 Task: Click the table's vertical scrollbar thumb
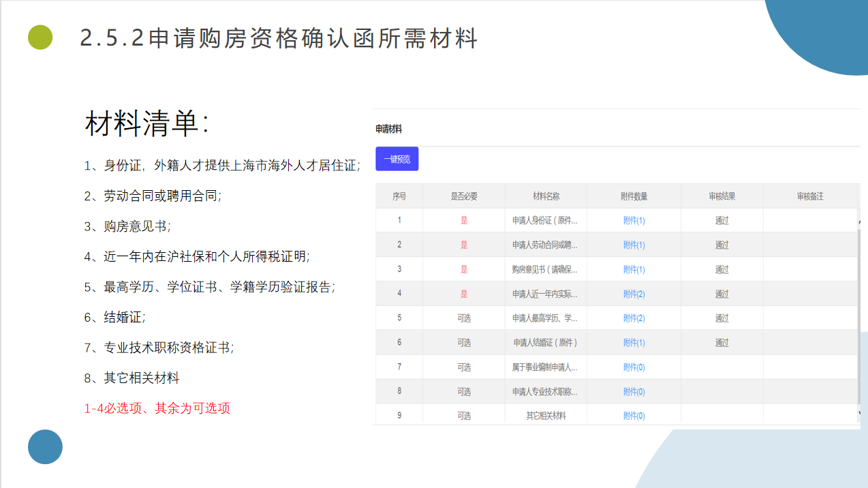click(x=859, y=317)
